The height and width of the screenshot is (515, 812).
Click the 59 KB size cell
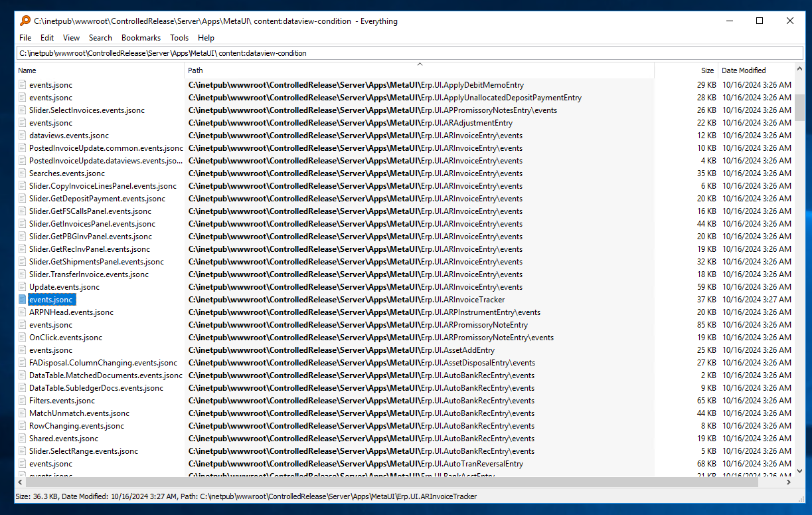pos(706,287)
